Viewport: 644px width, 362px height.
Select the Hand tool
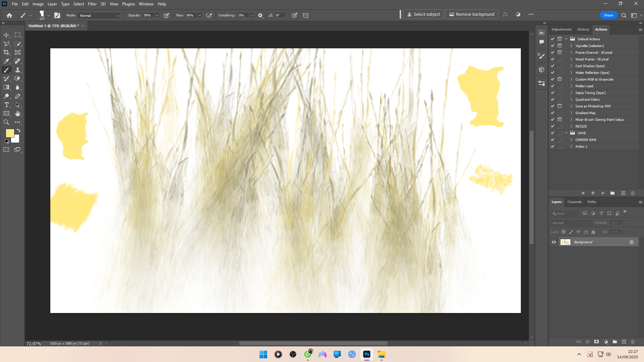click(17, 114)
